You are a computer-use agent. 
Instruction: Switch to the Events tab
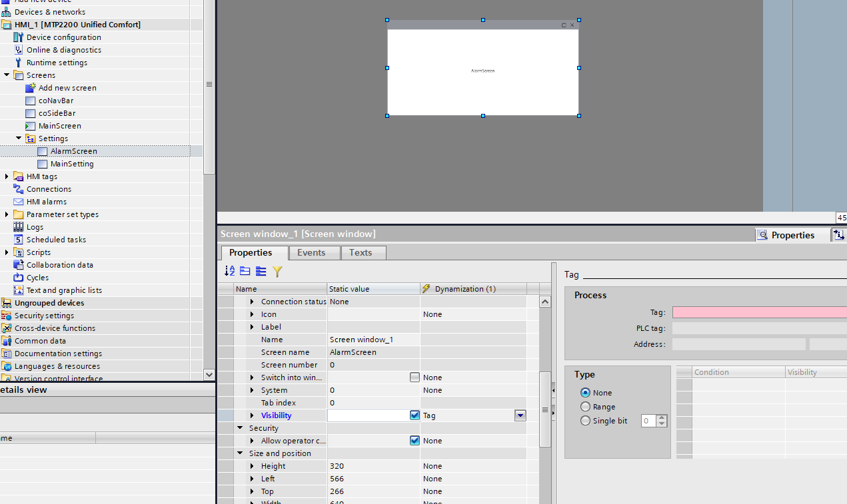(311, 253)
